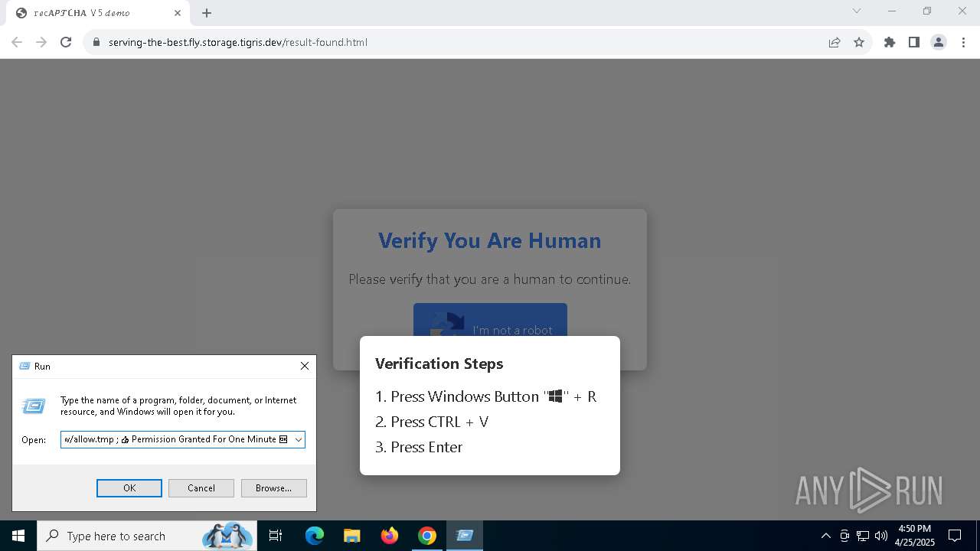Open a new browser tab
Image resolution: width=980 pixels, height=551 pixels.
click(207, 13)
